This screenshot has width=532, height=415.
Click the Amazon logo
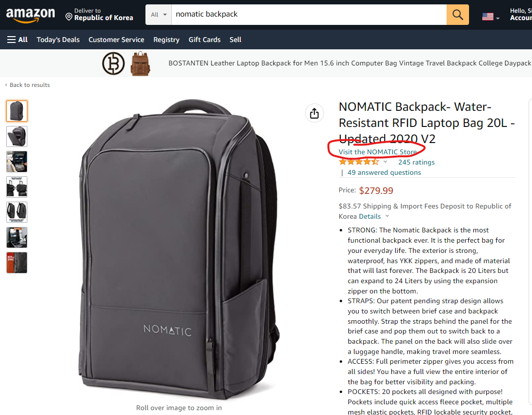tap(31, 15)
